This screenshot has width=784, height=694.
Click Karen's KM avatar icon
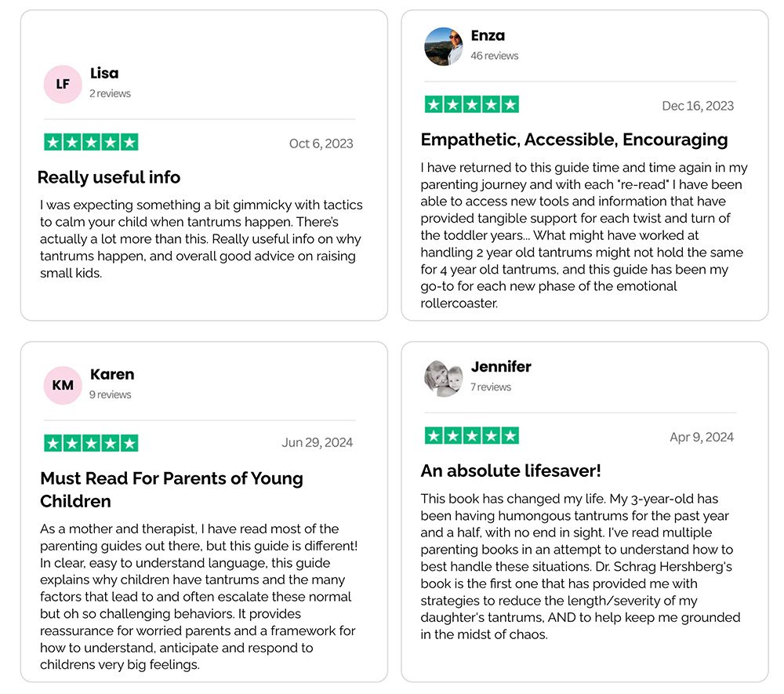coord(63,385)
